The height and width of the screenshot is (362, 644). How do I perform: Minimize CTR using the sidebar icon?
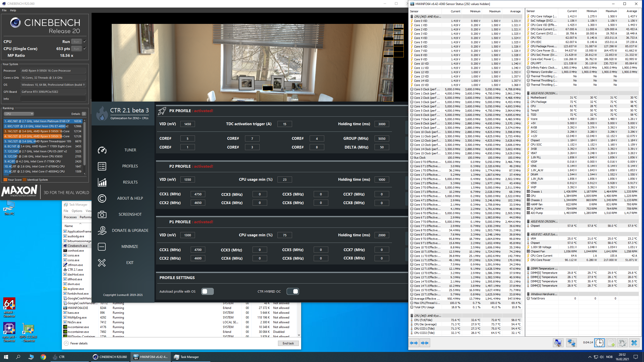coord(102,247)
